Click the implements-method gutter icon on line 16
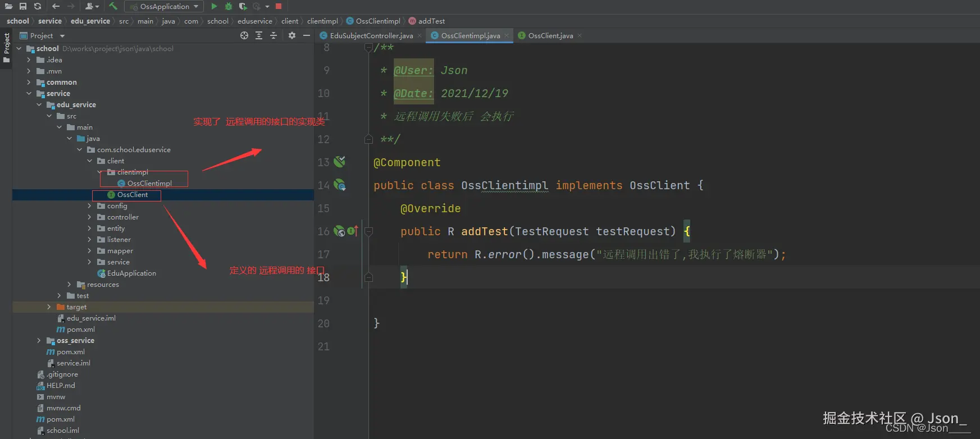The image size is (980, 439). pyautogui.click(x=353, y=231)
